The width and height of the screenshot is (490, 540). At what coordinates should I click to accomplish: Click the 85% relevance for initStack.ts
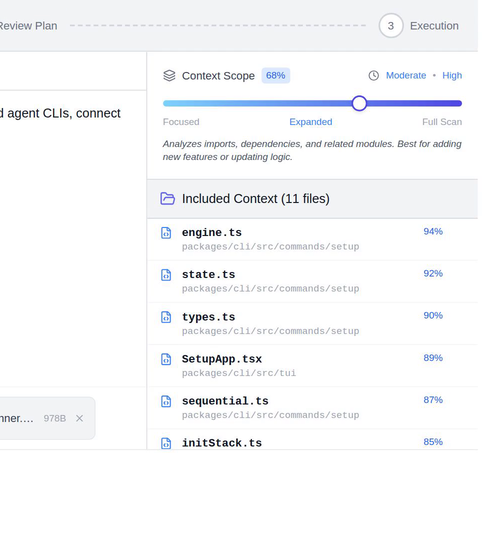pos(433,442)
